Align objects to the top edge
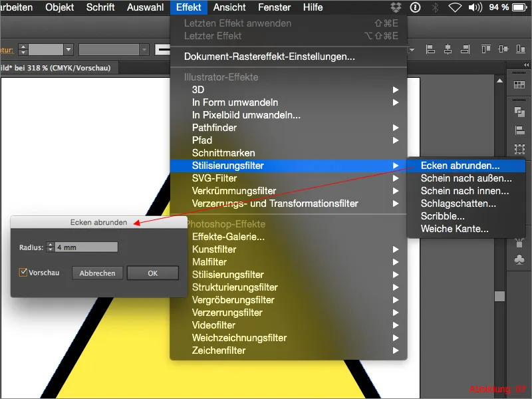The height and width of the screenshot is (399, 532). click(486, 49)
